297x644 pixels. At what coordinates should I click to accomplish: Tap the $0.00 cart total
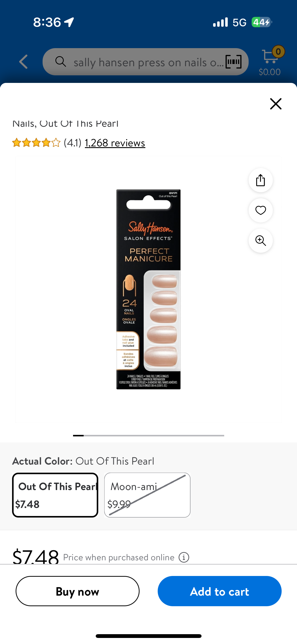click(x=270, y=72)
